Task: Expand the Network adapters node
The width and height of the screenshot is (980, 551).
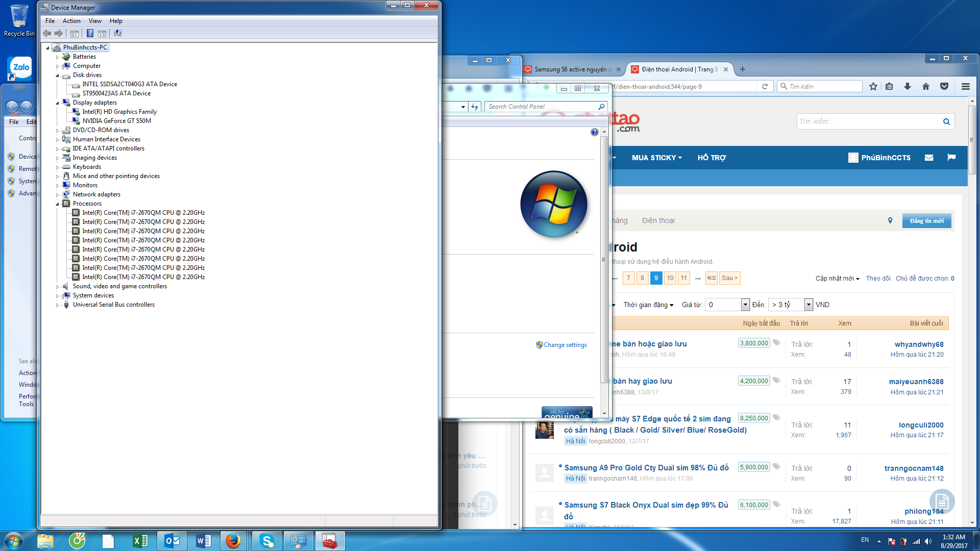Action: pyautogui.click(x=57, y=195)
